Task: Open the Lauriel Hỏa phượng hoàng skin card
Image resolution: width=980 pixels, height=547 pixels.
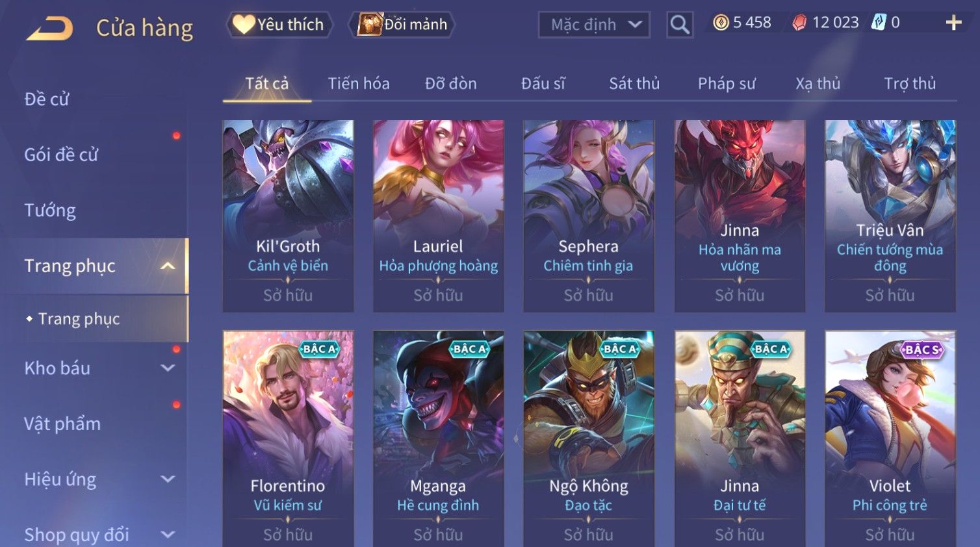Action: point(438,216)
